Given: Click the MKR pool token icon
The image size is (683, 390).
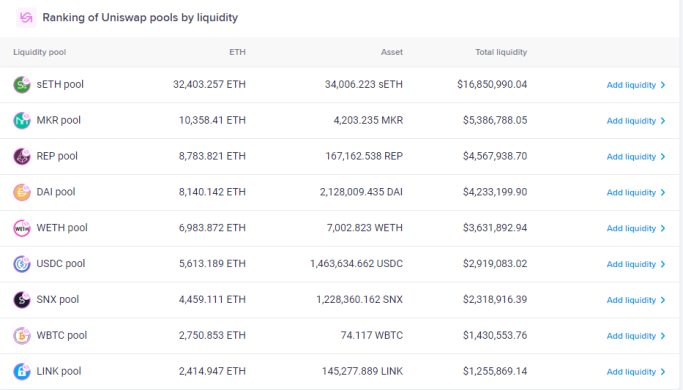Looking at the screenshot, I should pos(22,120).
